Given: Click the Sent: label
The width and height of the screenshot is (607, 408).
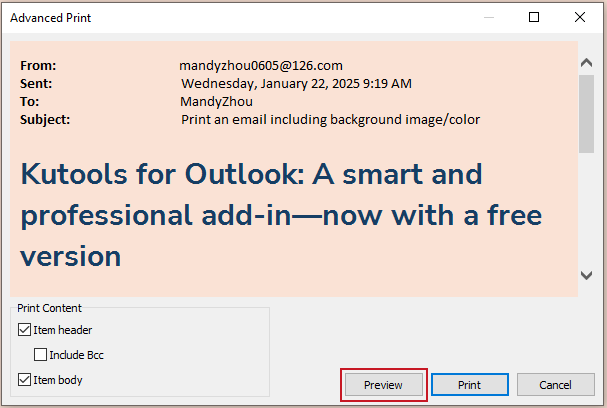Looking at the screenshot, I should 36,84.
